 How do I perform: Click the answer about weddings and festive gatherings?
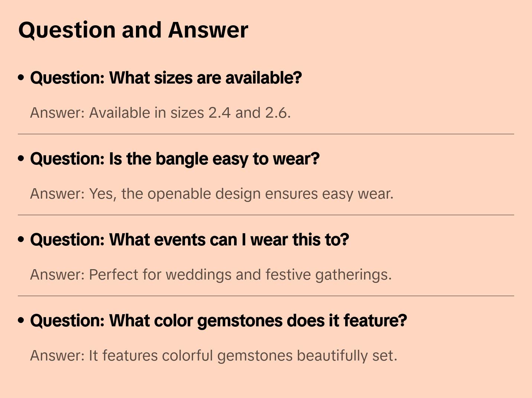(x=211, y=275)
